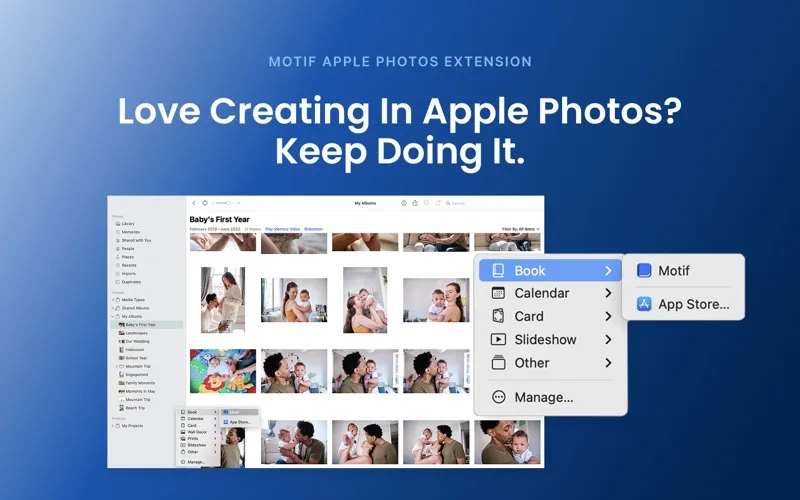Open the Filter By: All Items dropdown

521,229
